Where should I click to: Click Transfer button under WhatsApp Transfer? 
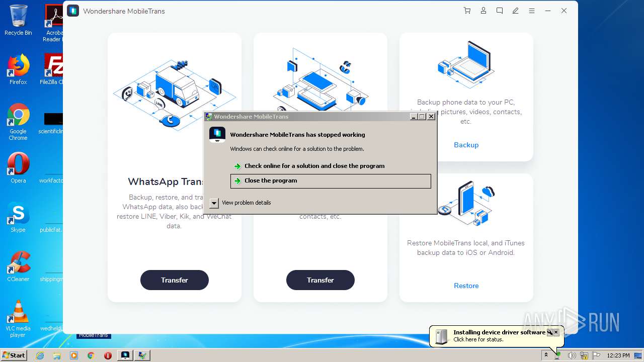174,280
